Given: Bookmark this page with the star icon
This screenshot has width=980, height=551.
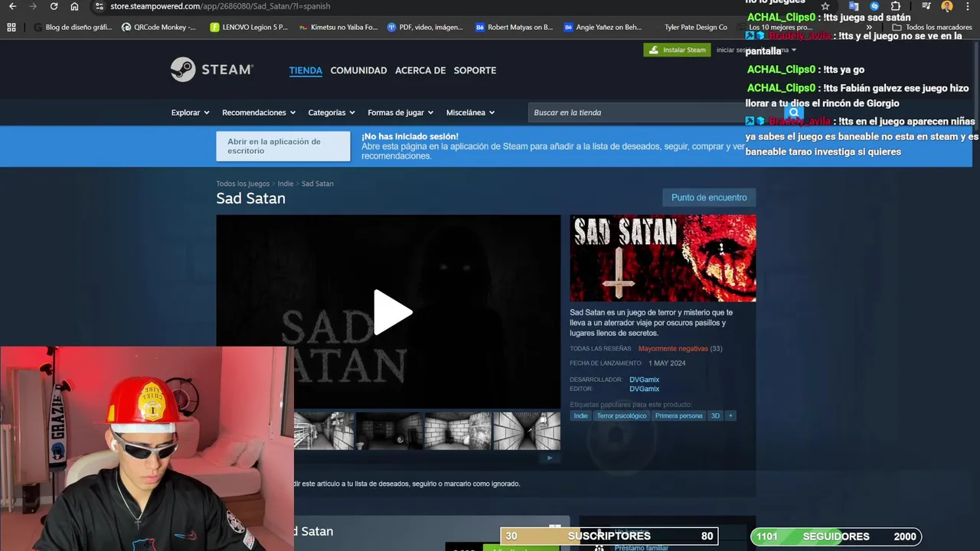Looking at the screenshot, I should (x=825, y=6).
